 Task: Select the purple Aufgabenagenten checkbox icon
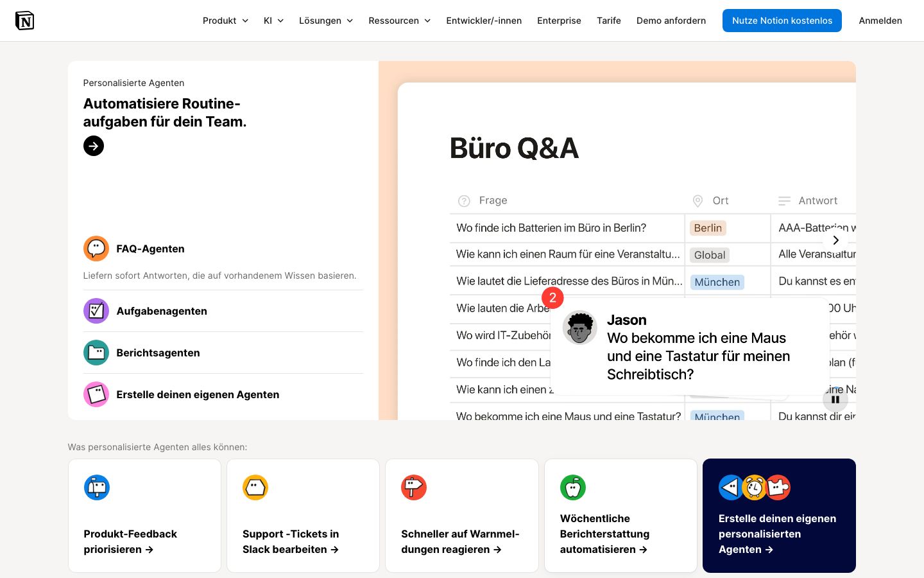(x=96, y=311)
